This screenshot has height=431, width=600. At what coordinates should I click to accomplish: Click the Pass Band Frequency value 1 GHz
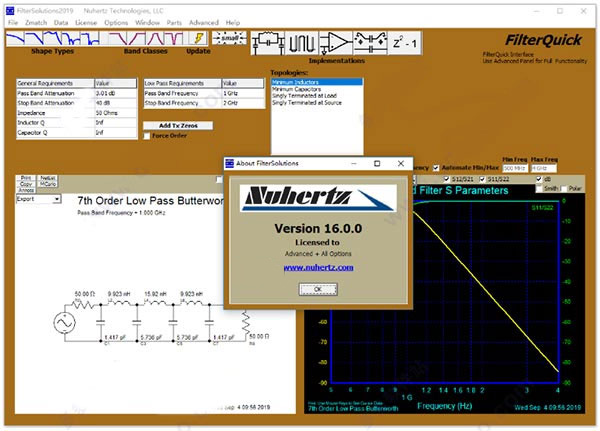pyautogui.click(x=243, y=93)
